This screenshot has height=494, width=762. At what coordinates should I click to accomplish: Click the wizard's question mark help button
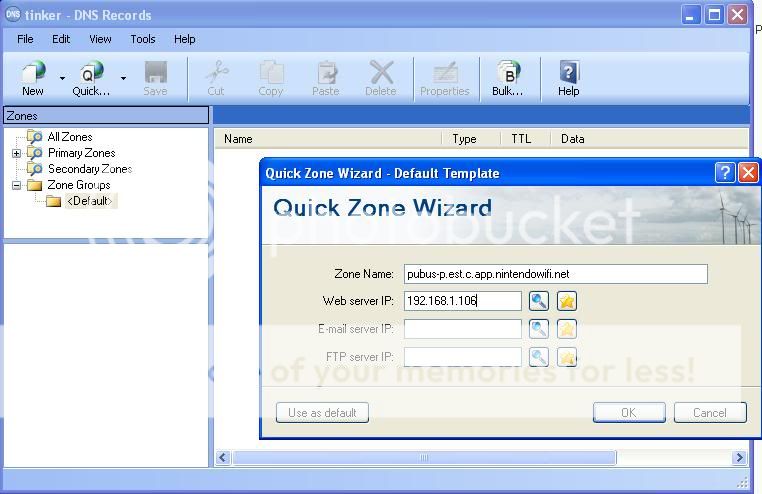point(725,172)
